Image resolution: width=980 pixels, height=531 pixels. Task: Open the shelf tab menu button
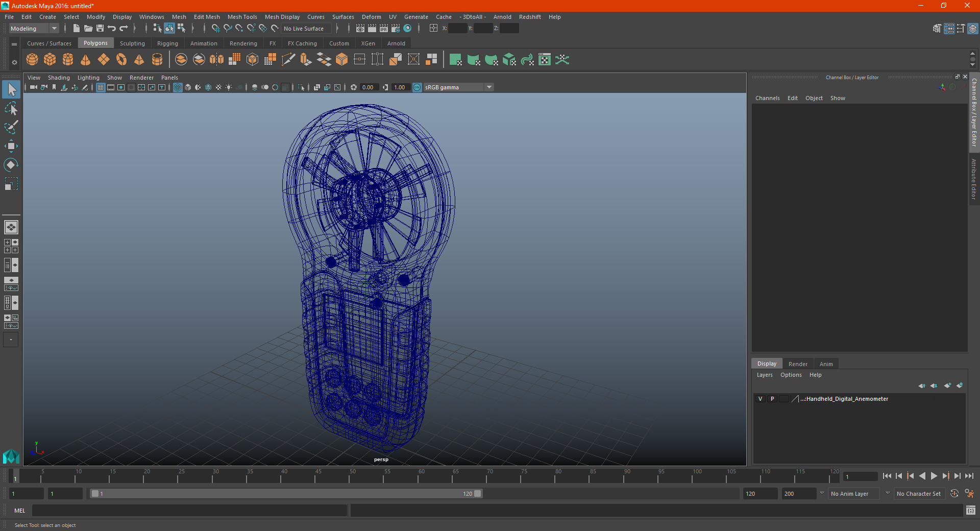click(x=14, y=44)
